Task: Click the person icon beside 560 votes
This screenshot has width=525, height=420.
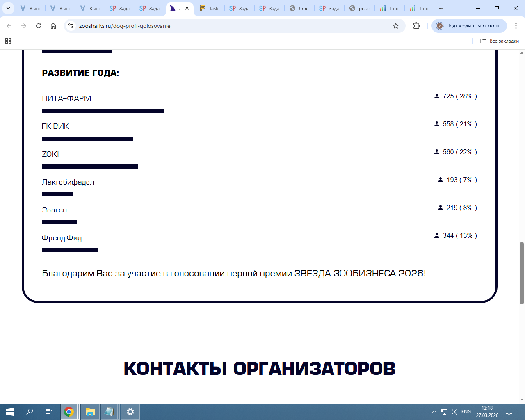Action: point(437,152)
